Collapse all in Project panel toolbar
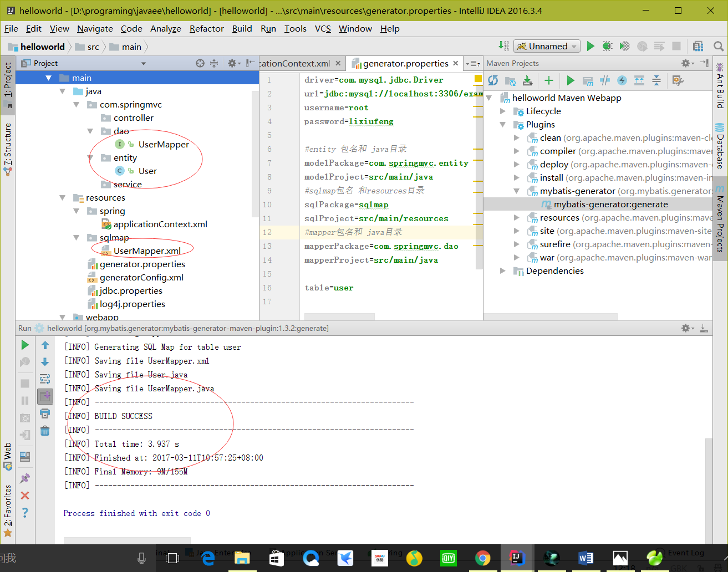The image size is (728, 572). click(x=214, y=63)
